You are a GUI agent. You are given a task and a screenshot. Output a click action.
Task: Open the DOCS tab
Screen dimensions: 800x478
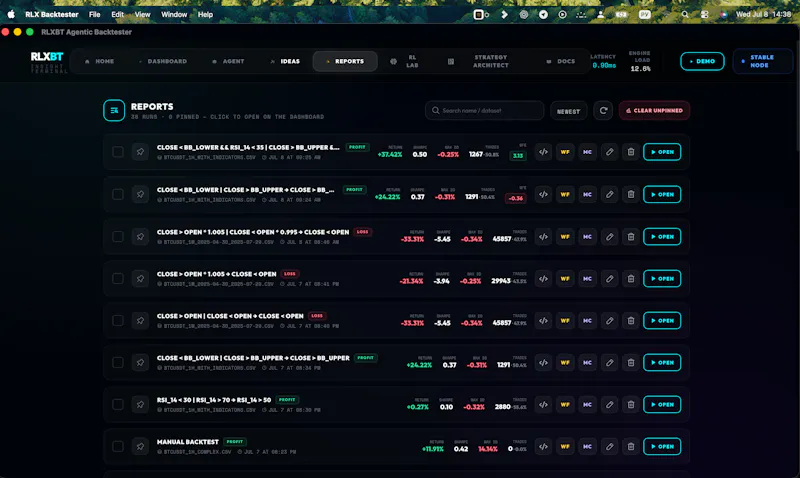tap(561, 61)
